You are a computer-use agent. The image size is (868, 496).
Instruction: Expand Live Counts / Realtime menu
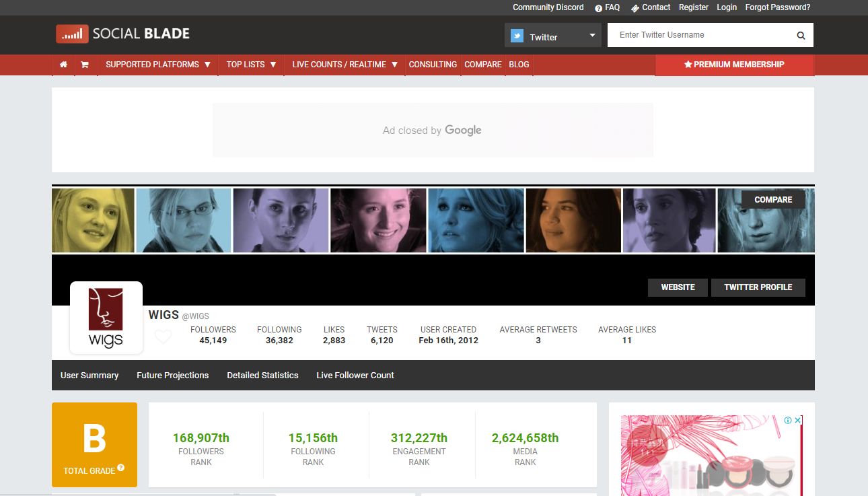pyautogui.click(x=345, y=65)
